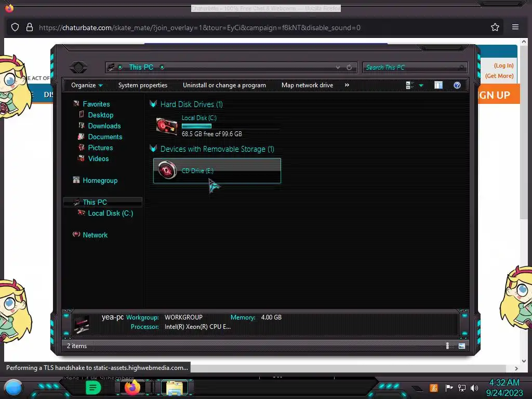Click the Favorites star icon

76,103
